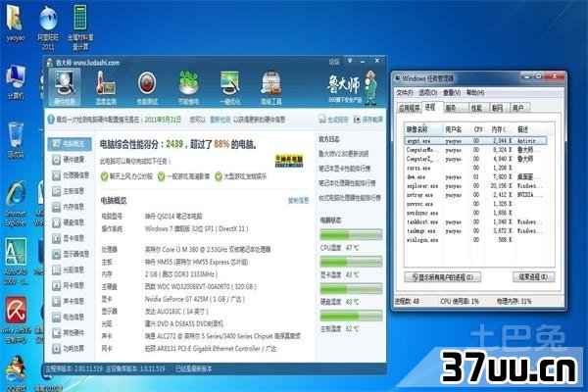Open 鲁大师V2.80更新说明 log link

coord(344,154)
